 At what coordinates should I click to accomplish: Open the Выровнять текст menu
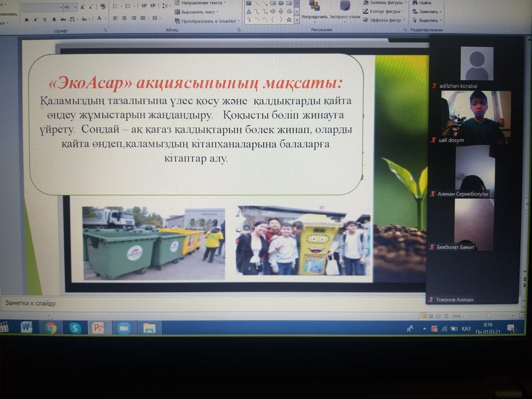[x=197, y=12]
